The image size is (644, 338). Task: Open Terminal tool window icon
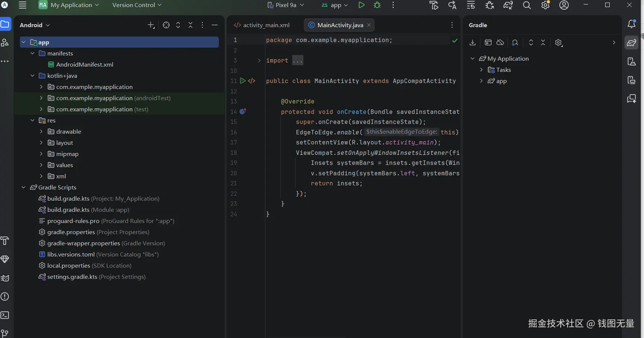click(5, 315)
